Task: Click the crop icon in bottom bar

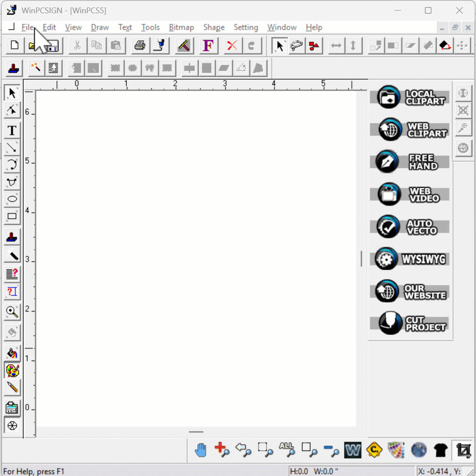Action: pyautogui.click(x=463, y=450)
